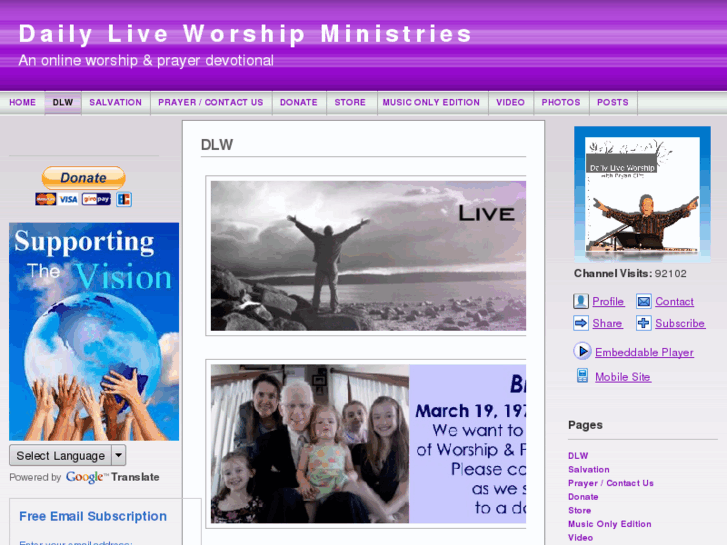727x545 pixels.
Task: Click the EC card icon beside giropay
Action: (124, 199)
